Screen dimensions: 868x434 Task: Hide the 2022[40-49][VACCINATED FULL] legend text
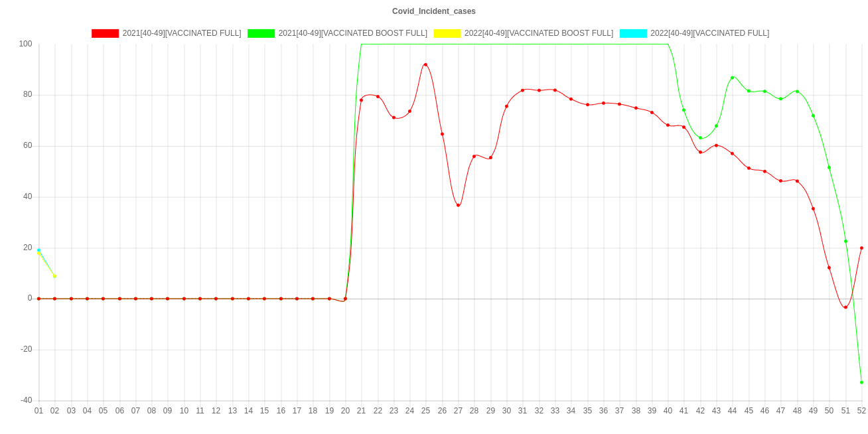tap(709, 33)
